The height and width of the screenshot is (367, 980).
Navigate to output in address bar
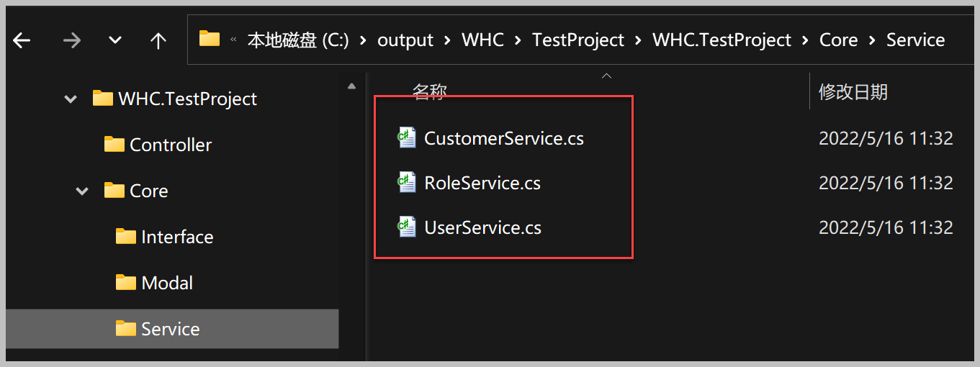tap(405, 40)
